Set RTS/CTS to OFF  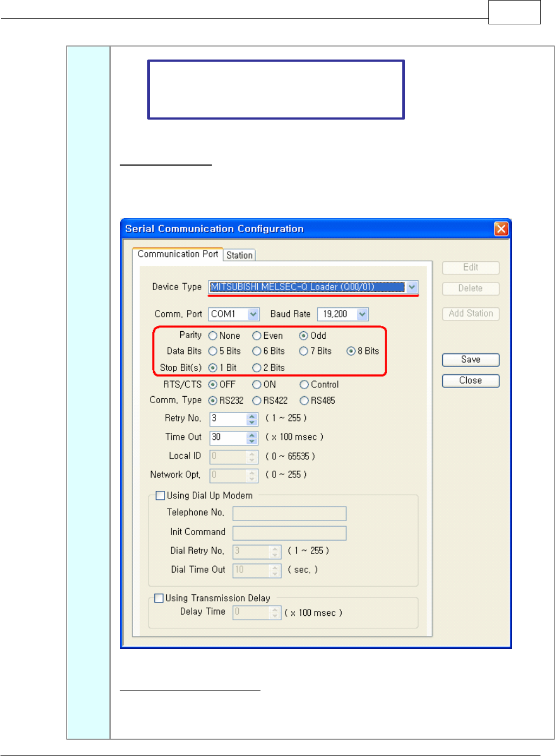213,385
